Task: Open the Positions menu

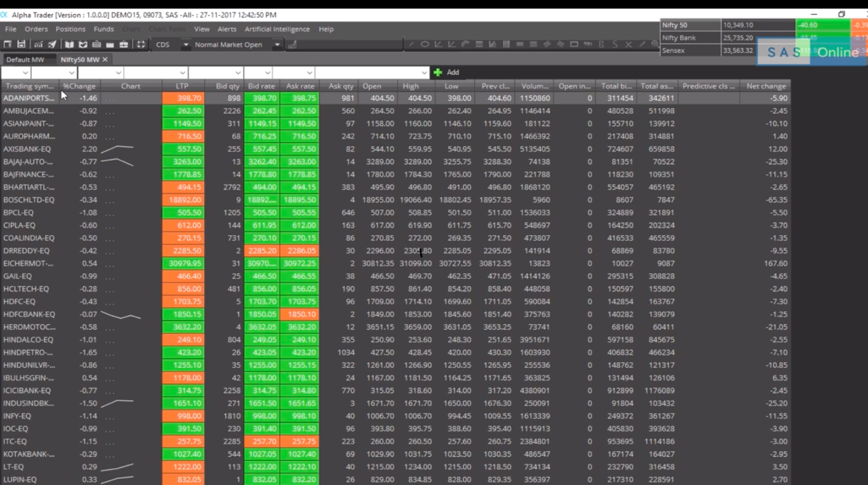Action: click(x=71, y=29)
